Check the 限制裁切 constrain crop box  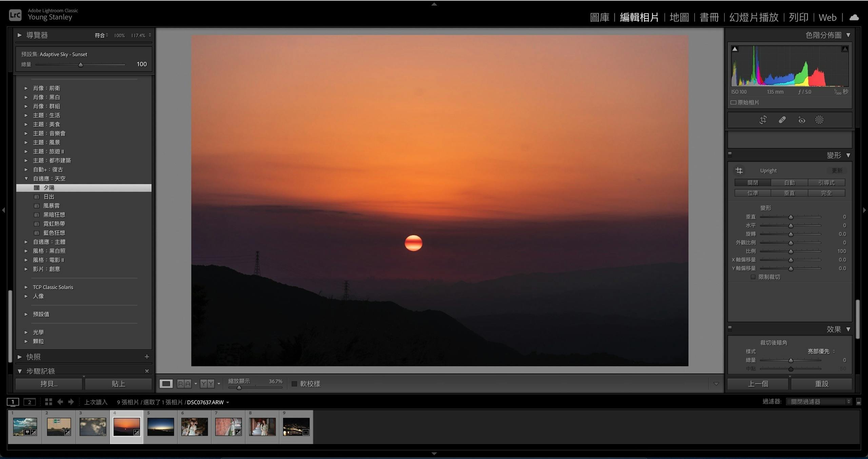pos(753,277)
